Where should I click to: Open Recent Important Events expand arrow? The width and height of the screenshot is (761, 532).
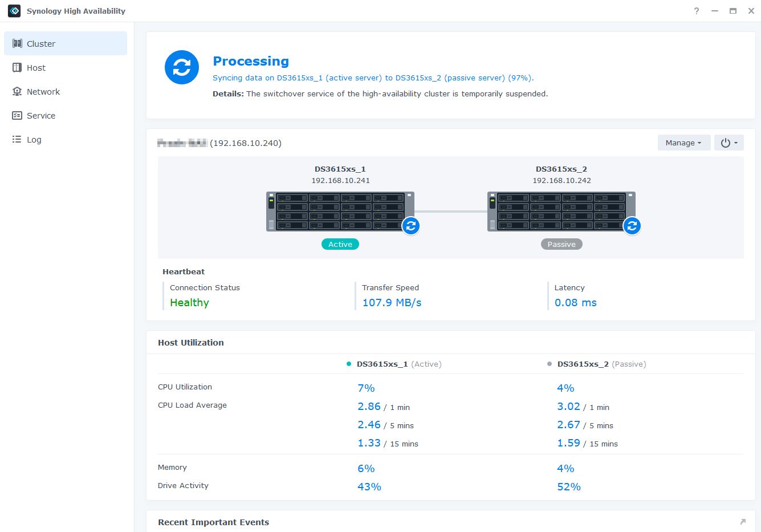[x=742, y=522]
